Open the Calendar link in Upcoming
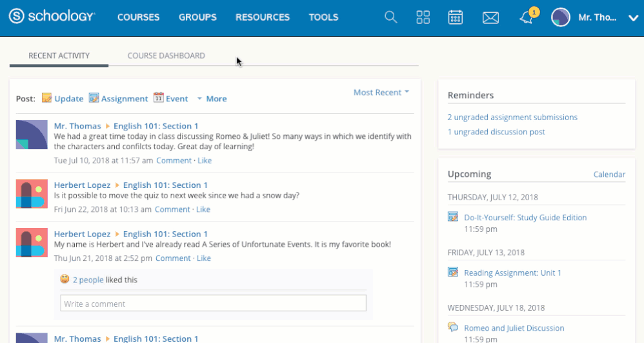Screen dimensions: 644x343 pyautogui.click(x=609, y=174)
